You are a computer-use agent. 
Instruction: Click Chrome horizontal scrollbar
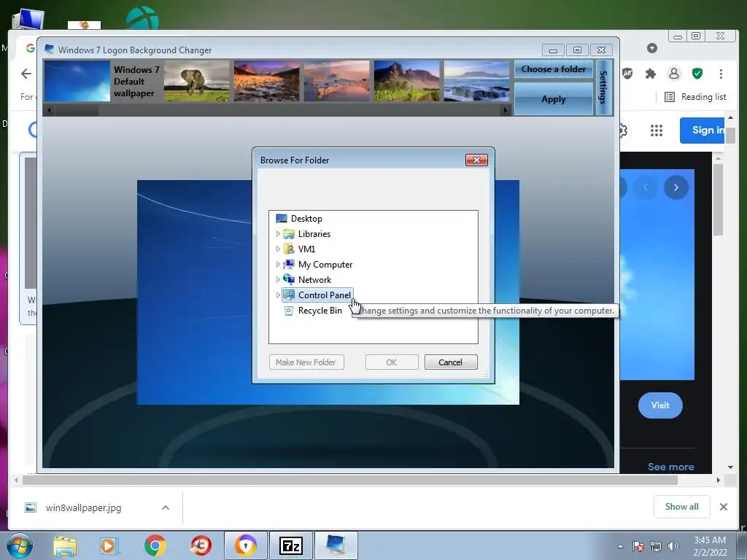(350, 480)
